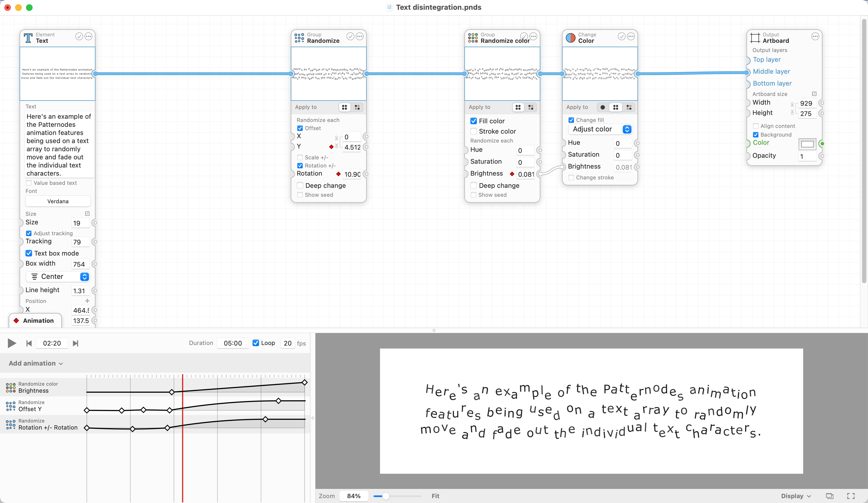Click the Artboard size expand icon

814,94
